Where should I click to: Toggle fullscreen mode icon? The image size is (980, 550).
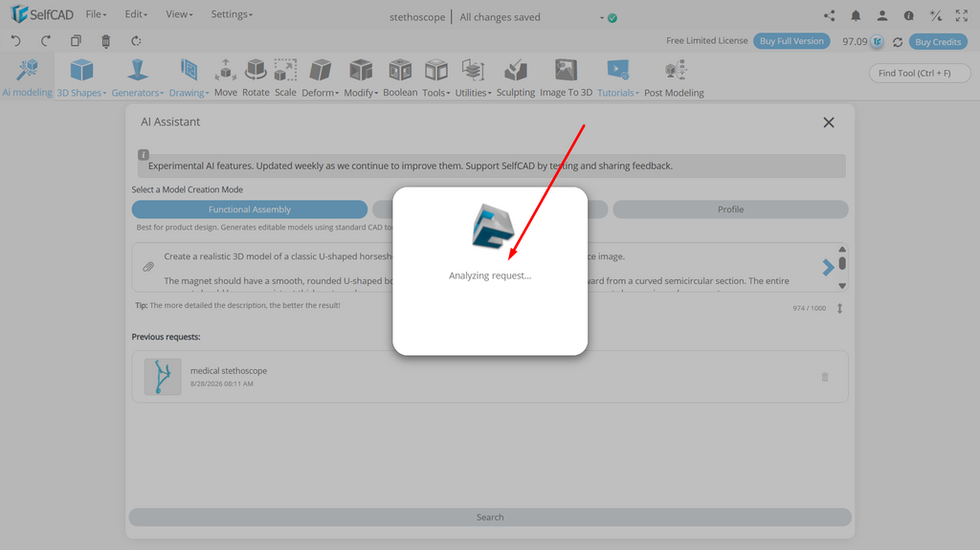[x=961, y=16]
